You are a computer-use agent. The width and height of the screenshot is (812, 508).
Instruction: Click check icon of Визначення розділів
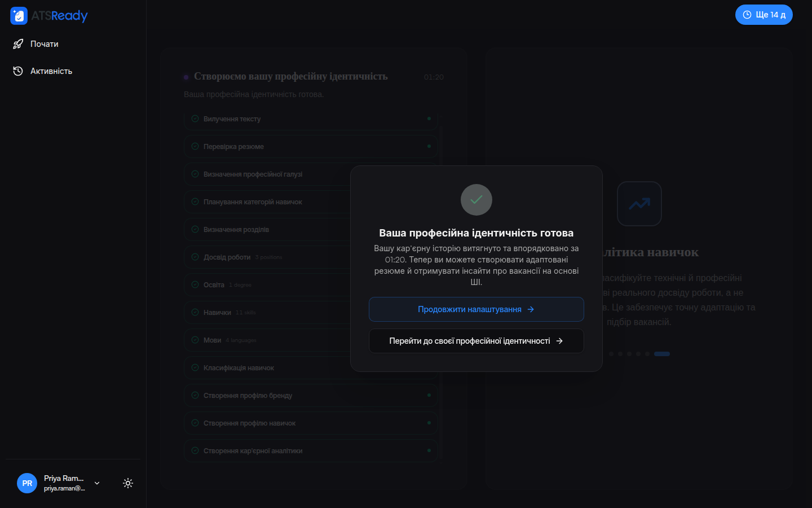195,229
